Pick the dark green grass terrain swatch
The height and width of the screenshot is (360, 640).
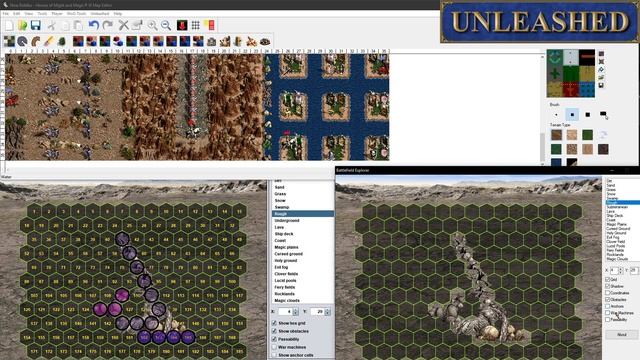click(587, 135)
